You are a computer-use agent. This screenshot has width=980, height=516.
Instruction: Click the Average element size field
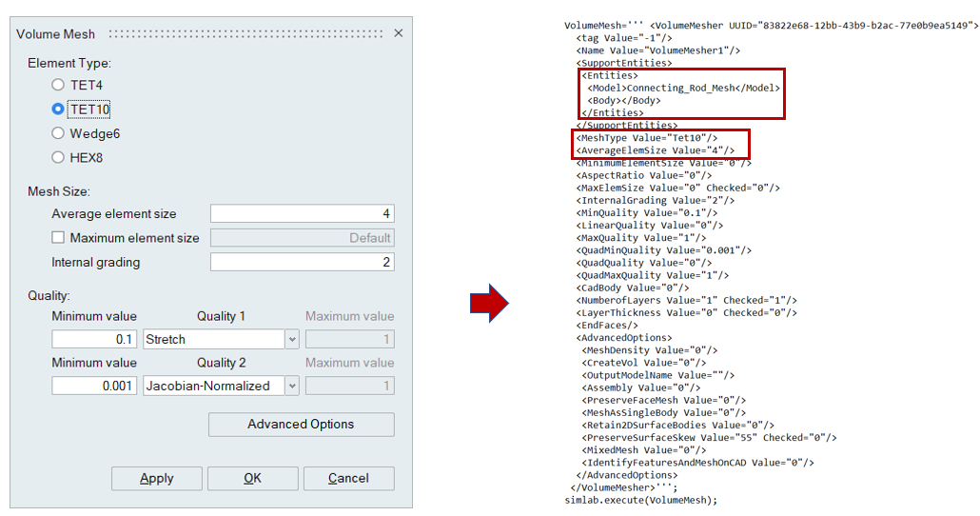(x=302, y=214)
